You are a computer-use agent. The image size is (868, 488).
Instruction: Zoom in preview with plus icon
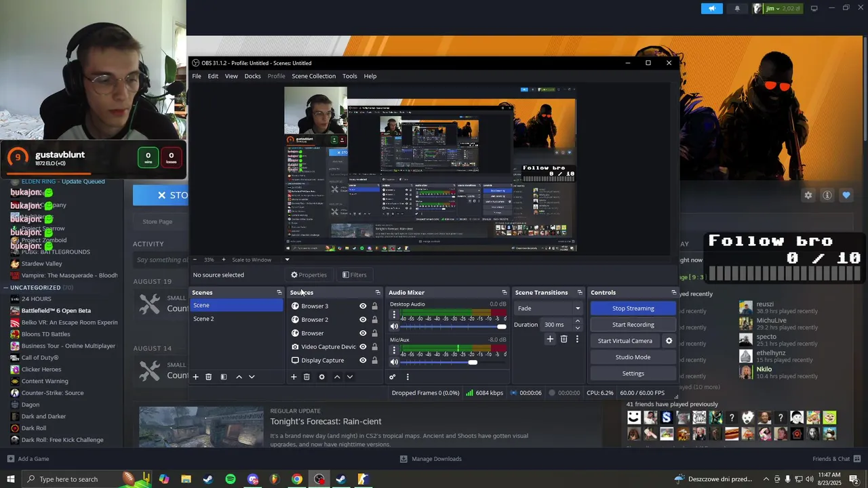(x=224, y=260)
